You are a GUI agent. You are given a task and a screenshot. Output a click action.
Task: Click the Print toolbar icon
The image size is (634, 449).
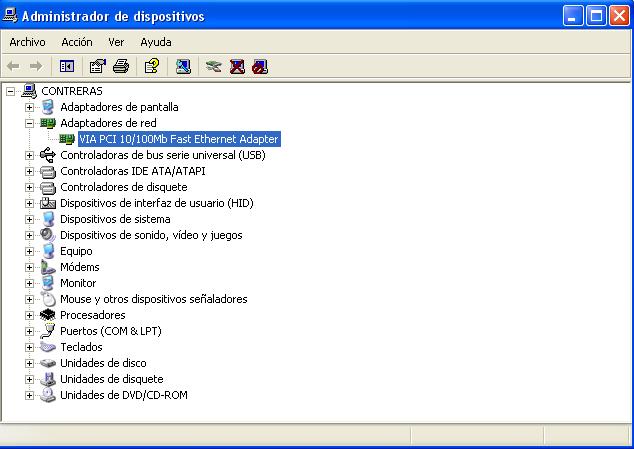(121, 66)
